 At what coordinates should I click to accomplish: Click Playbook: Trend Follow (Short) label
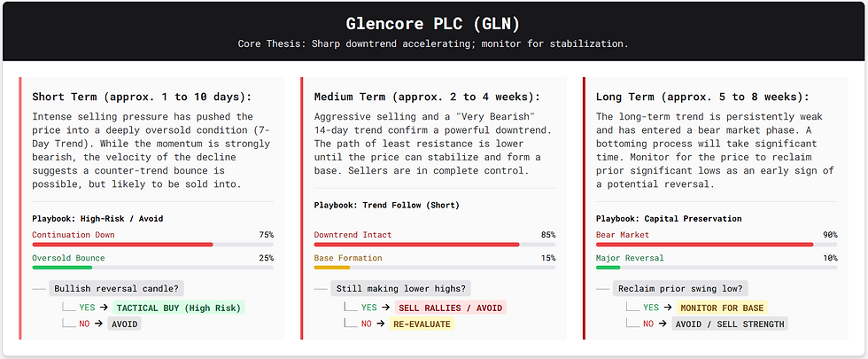(386, 206)
